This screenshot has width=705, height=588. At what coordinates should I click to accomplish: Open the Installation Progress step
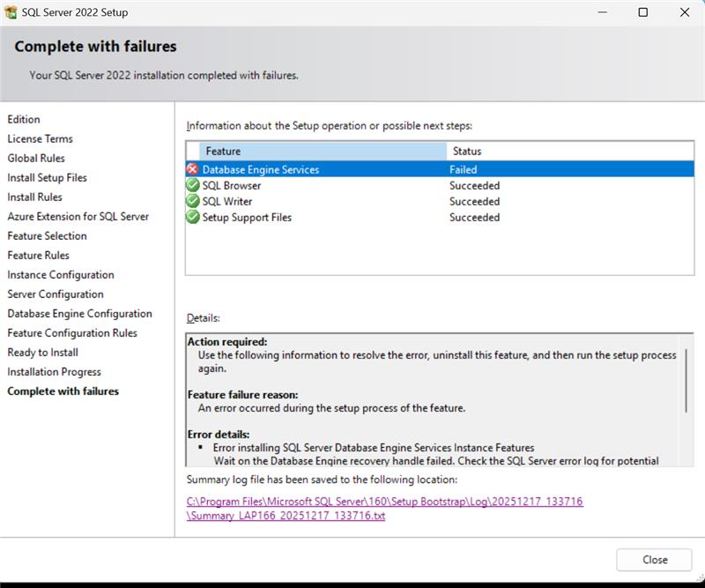[54, 371]
